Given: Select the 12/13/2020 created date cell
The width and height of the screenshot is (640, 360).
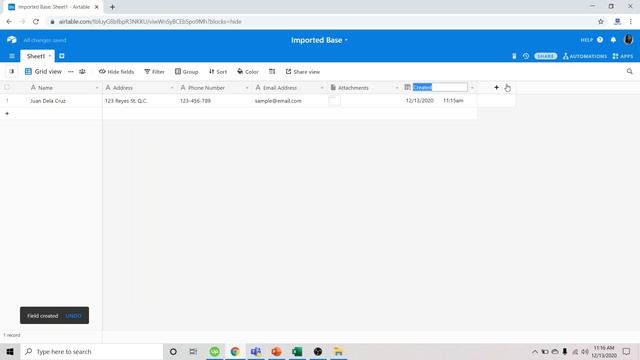Looking at the screenshot, I should pyautogui.click(x=440, y=101).
